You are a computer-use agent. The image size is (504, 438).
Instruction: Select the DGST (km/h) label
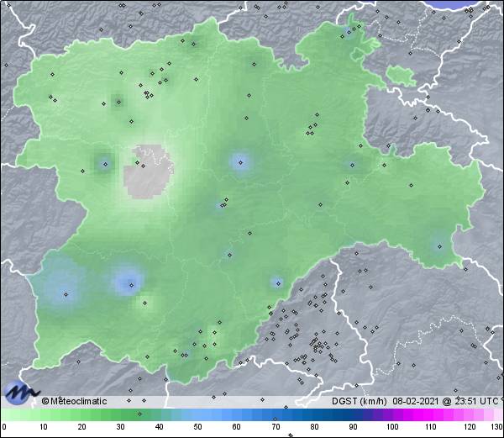pyautogui.click(x=359, y=401)
